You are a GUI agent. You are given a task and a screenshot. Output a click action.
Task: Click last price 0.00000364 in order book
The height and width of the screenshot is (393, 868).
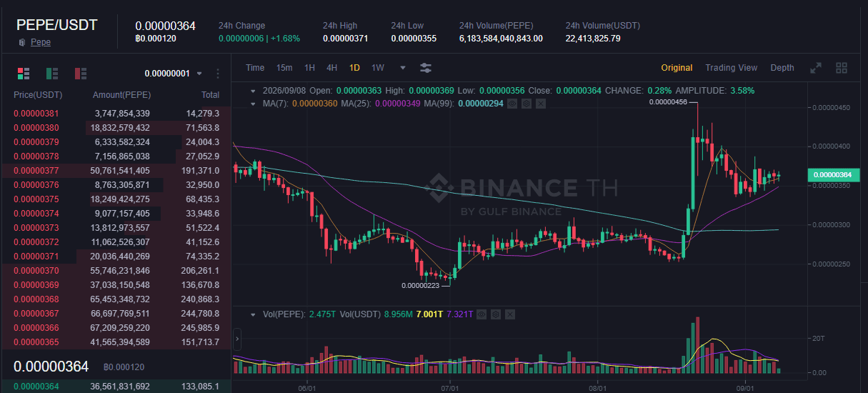(x=51, y=367)
